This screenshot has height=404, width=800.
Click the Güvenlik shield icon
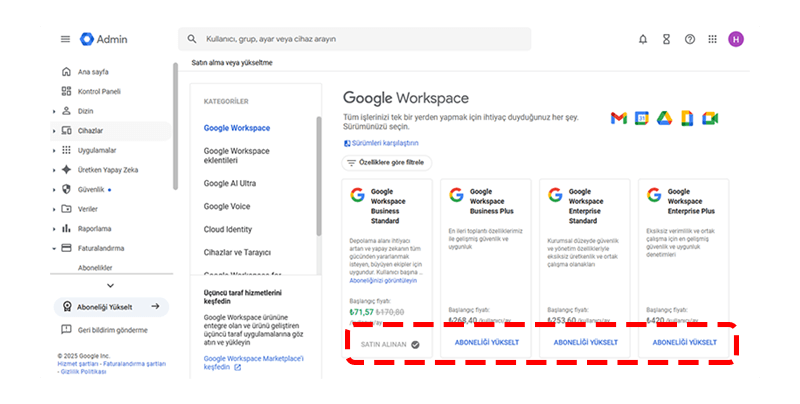pos(66,189)
